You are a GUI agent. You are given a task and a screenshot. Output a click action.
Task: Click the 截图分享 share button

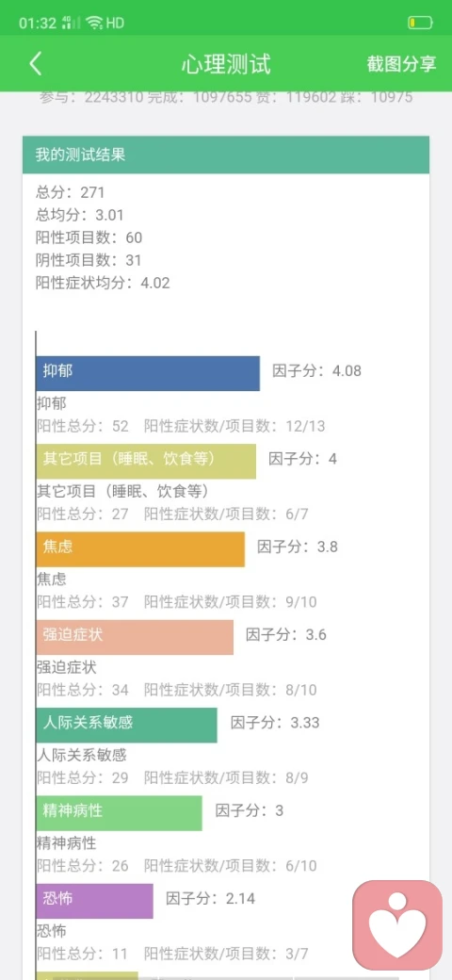(x=401, y=64)
